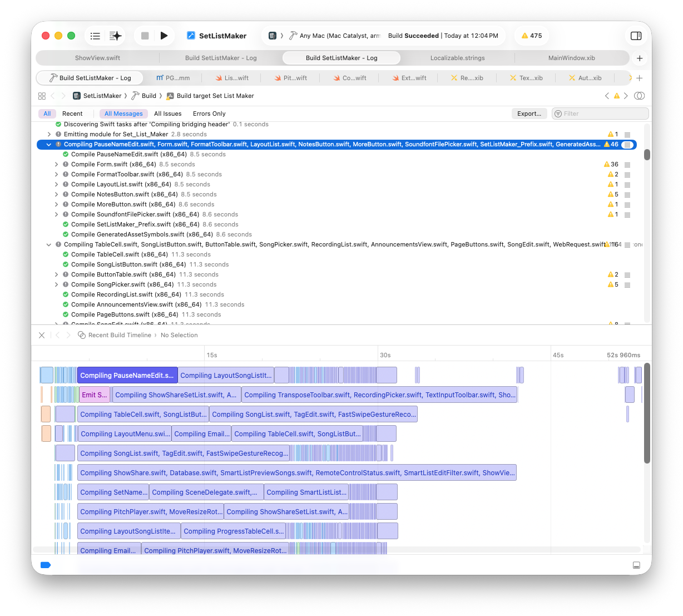Expand Emitting module for Set_List_Maker
This screenshot has width=683, height=616.
49,135
